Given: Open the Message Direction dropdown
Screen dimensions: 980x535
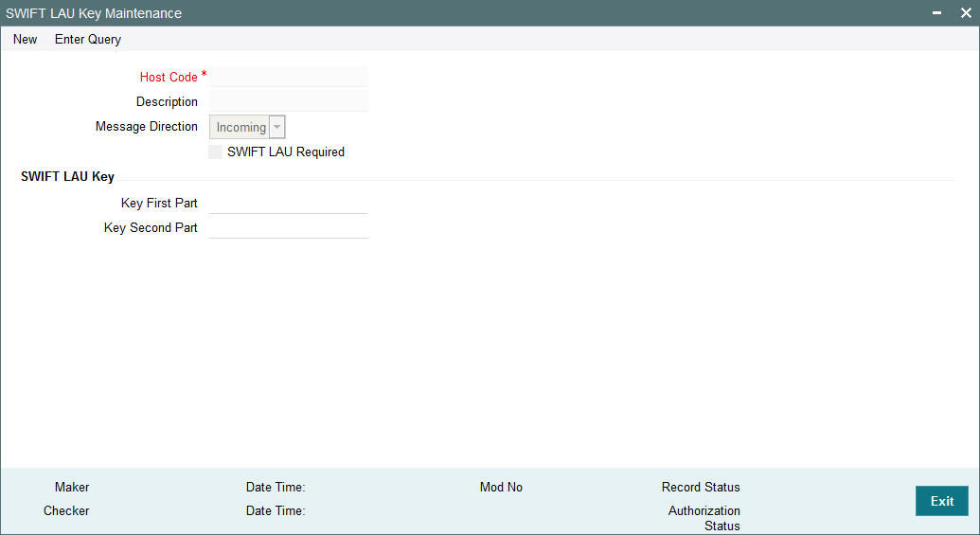Looking at the screenshot, I should 247,127.
